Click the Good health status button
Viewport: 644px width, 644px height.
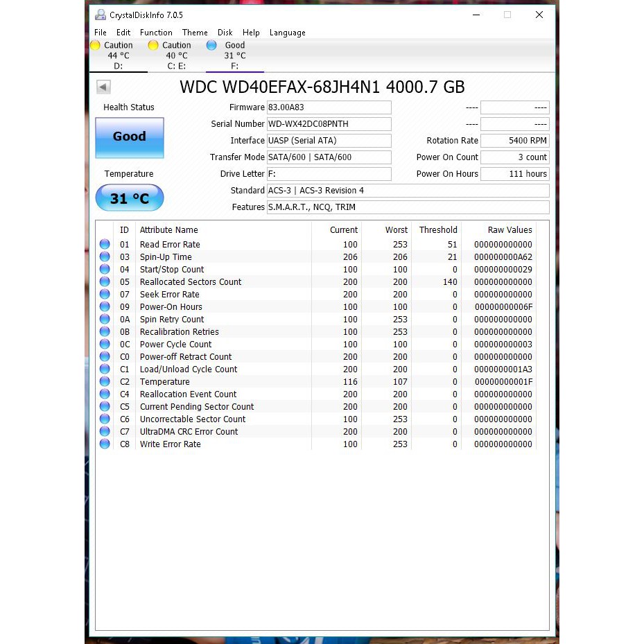click(129, 138)
